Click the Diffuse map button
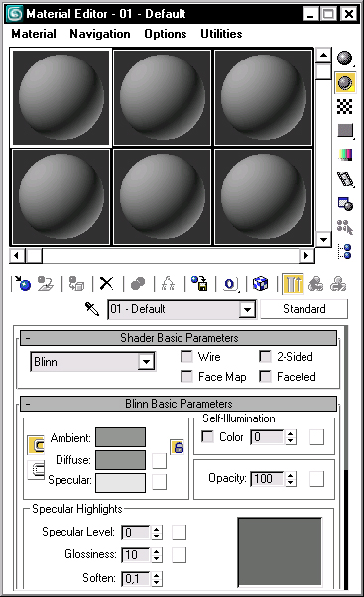This screenshot has width=364, height=597. 159,461
